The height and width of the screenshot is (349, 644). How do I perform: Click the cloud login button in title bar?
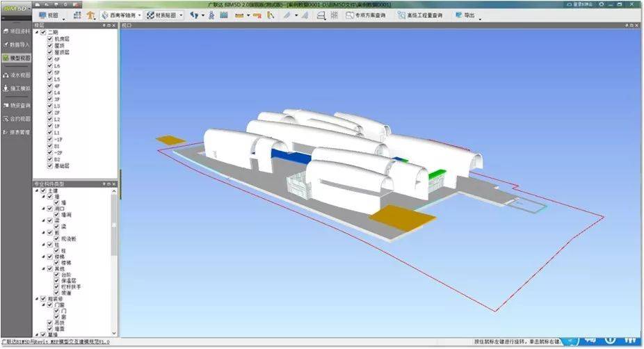tap(579, 4)
